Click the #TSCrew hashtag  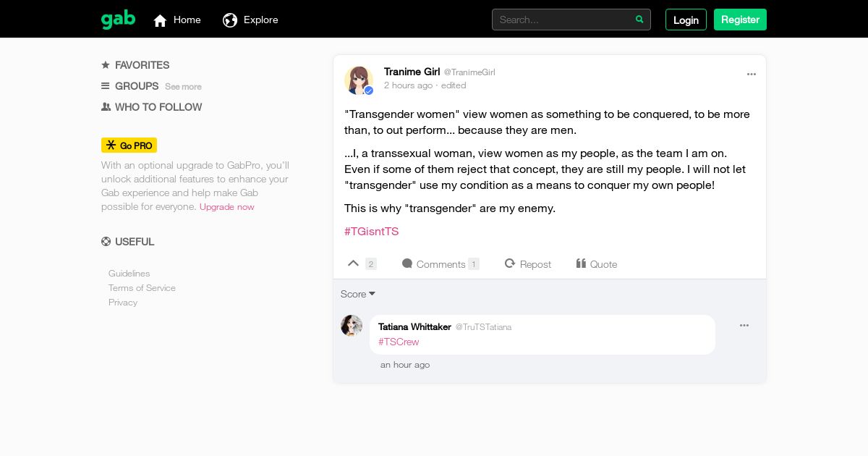(x=399, y=342)
